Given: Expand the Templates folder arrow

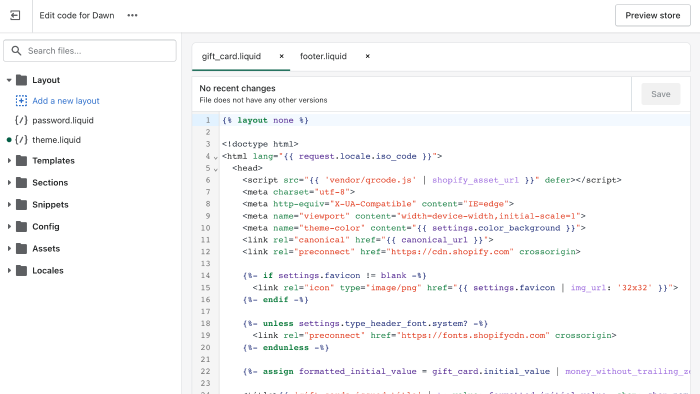Looking at the screenshot, I should pos(9,161).
